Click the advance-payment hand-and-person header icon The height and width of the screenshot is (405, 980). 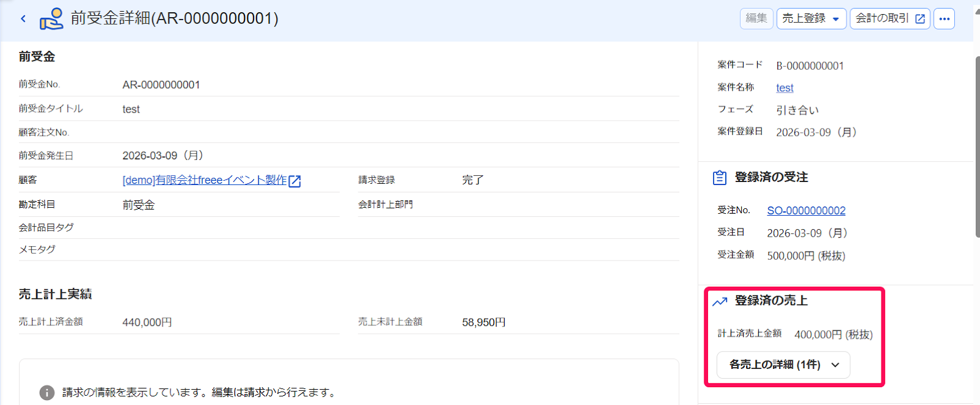click(51, 18)
